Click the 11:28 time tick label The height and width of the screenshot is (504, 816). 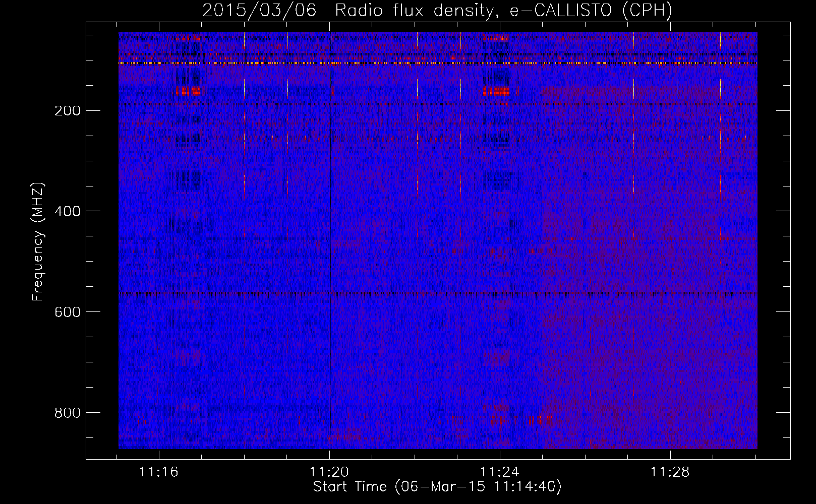tap(670, 472)
